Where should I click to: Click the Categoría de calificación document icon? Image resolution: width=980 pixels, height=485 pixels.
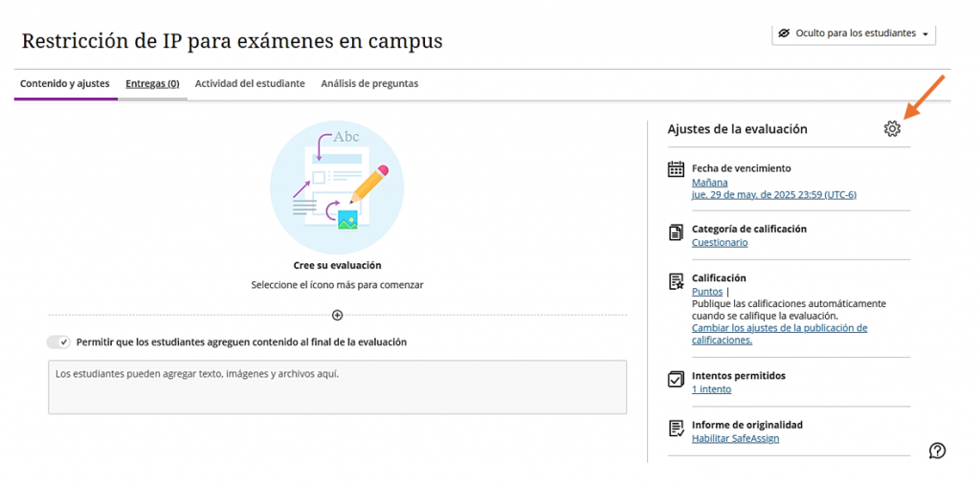677,233
